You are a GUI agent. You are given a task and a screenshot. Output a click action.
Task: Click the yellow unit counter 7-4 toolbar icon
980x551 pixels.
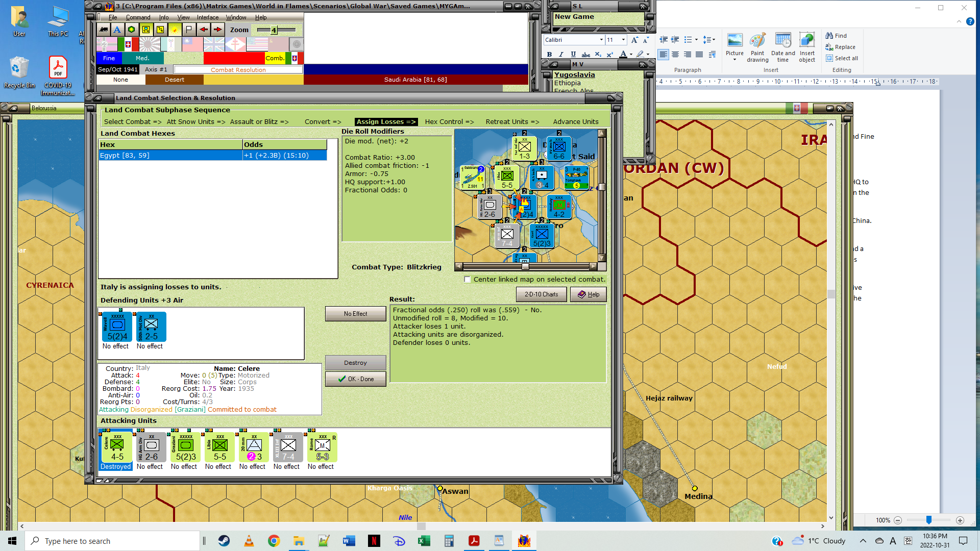(146, 30)
